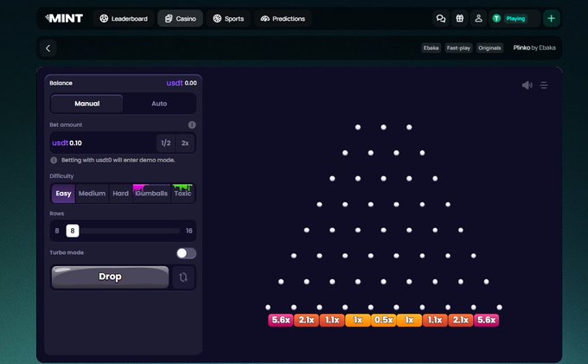Click the MINT logo
Screen dimensions: 588x364
pyautogui.click(x=64, y=18)
